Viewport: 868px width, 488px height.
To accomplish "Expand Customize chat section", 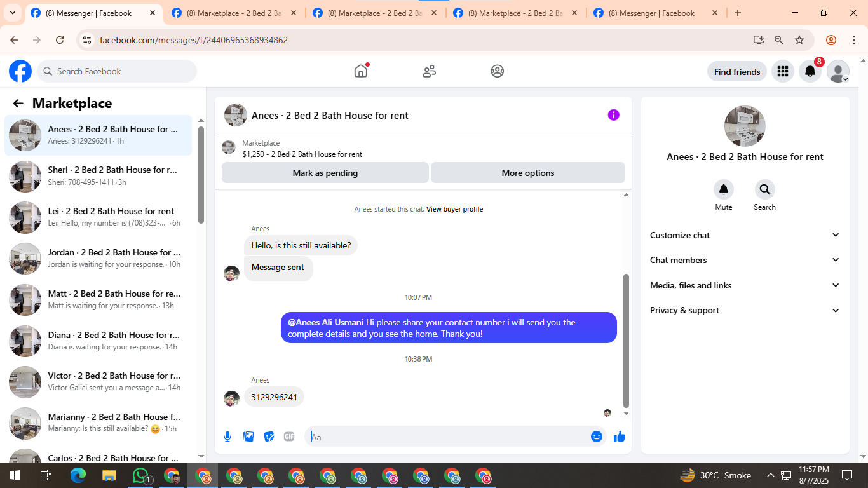I will 745,235.
